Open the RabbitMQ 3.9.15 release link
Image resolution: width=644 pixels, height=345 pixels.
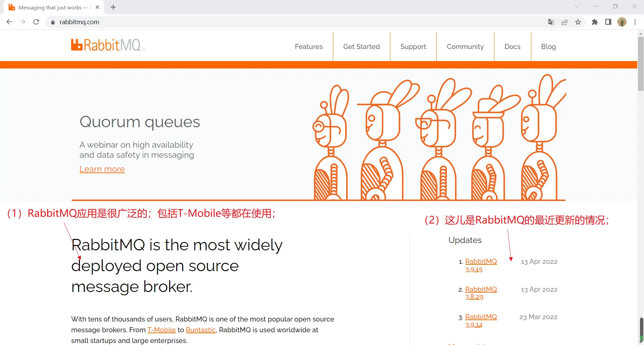click(481, 265)
